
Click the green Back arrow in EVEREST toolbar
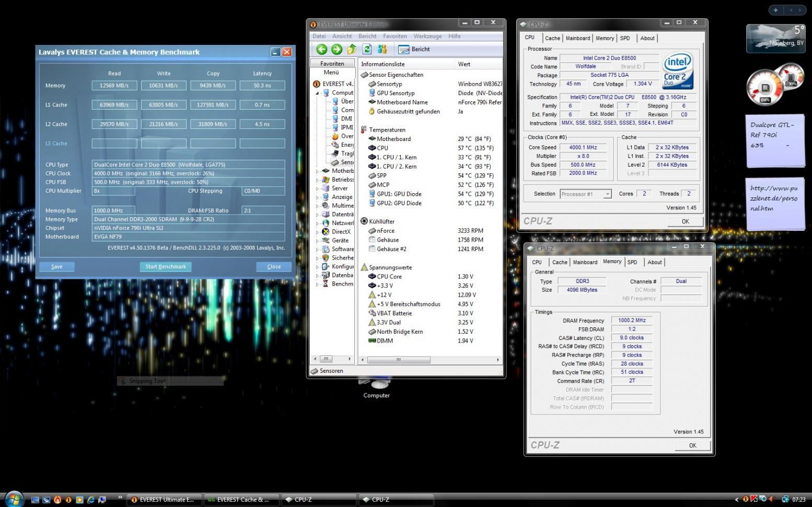point(322,49)
